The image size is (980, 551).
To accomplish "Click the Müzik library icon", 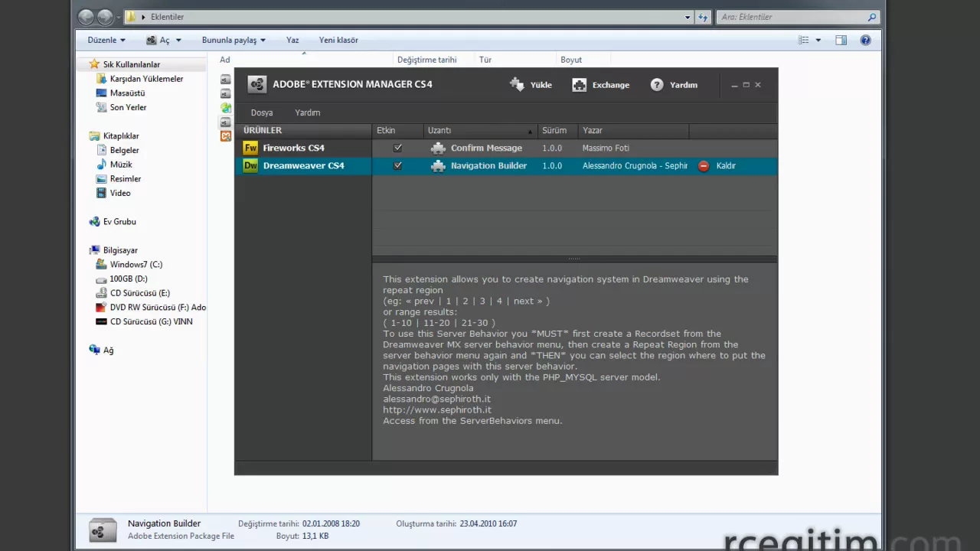I will 102,165.
